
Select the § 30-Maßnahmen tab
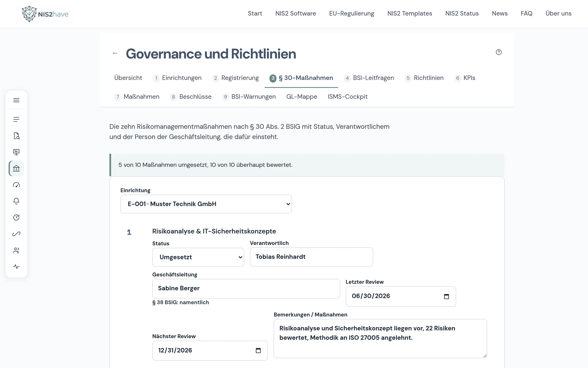(x=301, y=78)
